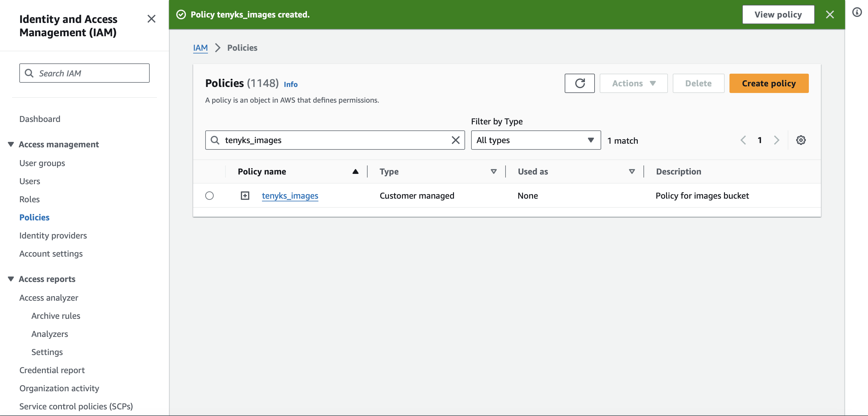Open Organization activity page
Image resolution: width=868 pixels, height=416 pixels.
click(59, 388)
